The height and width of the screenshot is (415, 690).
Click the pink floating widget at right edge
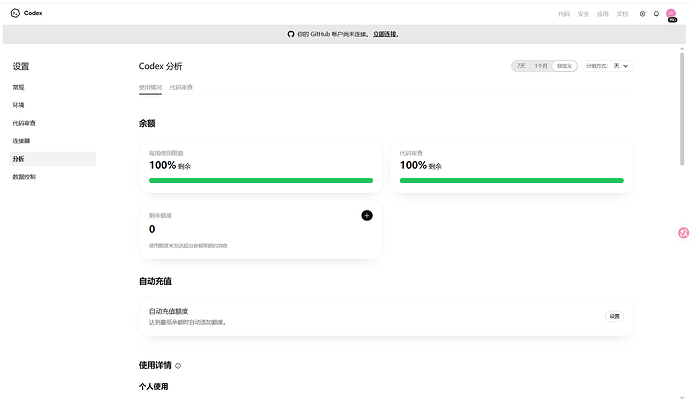pos(683,233)
